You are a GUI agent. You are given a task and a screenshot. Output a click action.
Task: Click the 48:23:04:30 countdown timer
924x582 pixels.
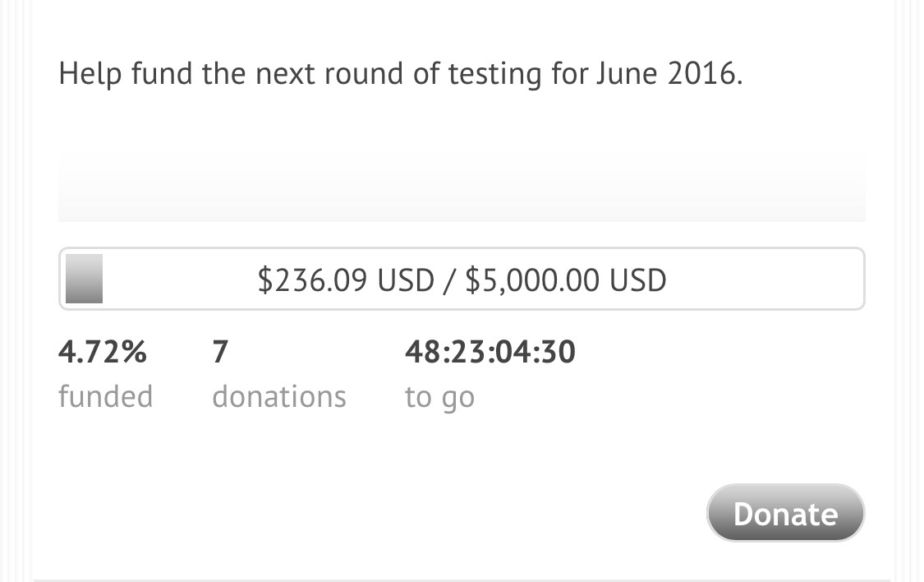(490, 353)
